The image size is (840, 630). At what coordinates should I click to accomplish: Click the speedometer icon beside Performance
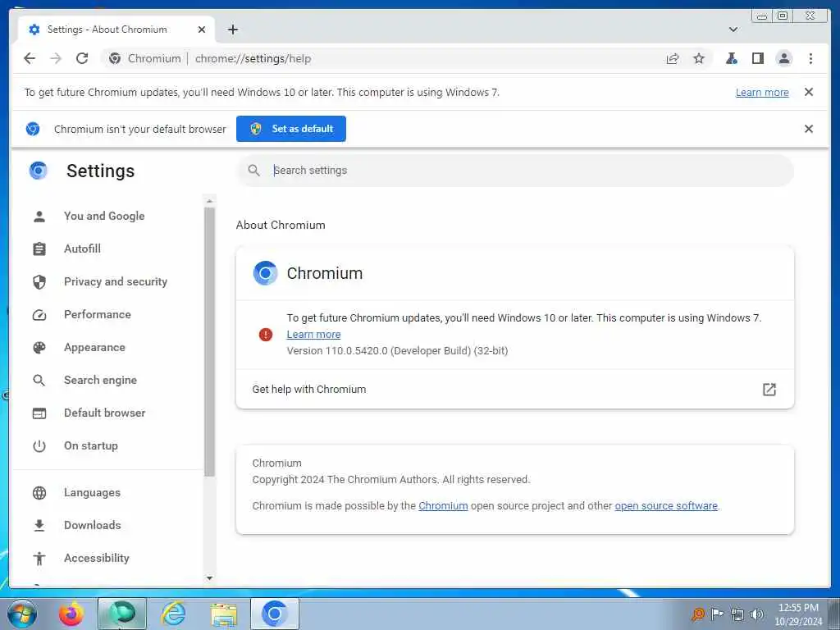click(x=39, y=315)
